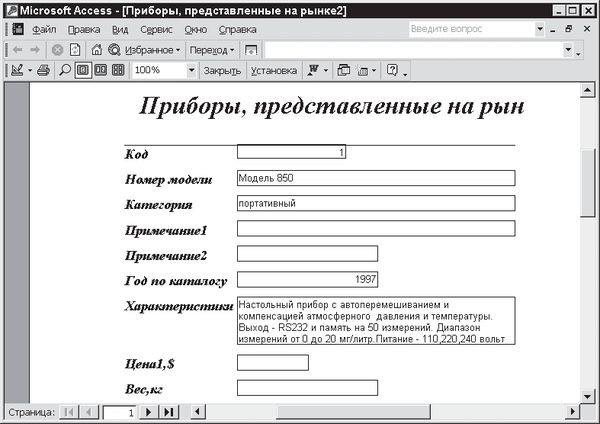The height and width of the screenshot is (424, 600).
Task: Open Microsoft Access Help icon
Action: 392,70
